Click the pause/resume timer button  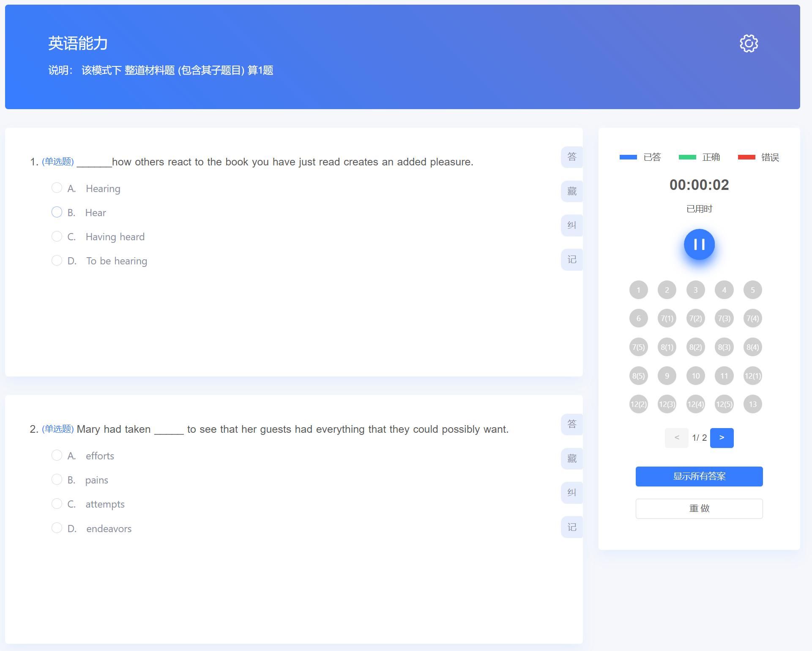tap(699, 244)
